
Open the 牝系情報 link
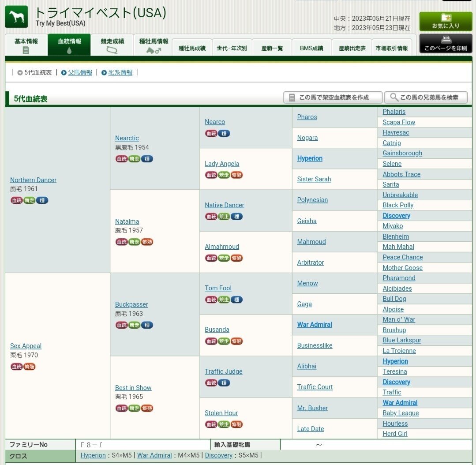[x=120, y=72]
